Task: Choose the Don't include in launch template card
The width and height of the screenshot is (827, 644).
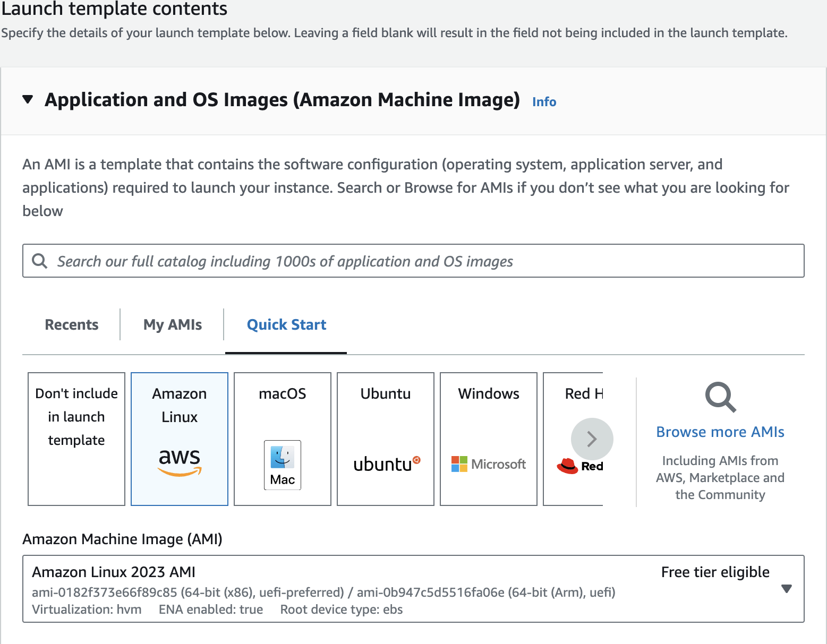Action: (76, 439)
